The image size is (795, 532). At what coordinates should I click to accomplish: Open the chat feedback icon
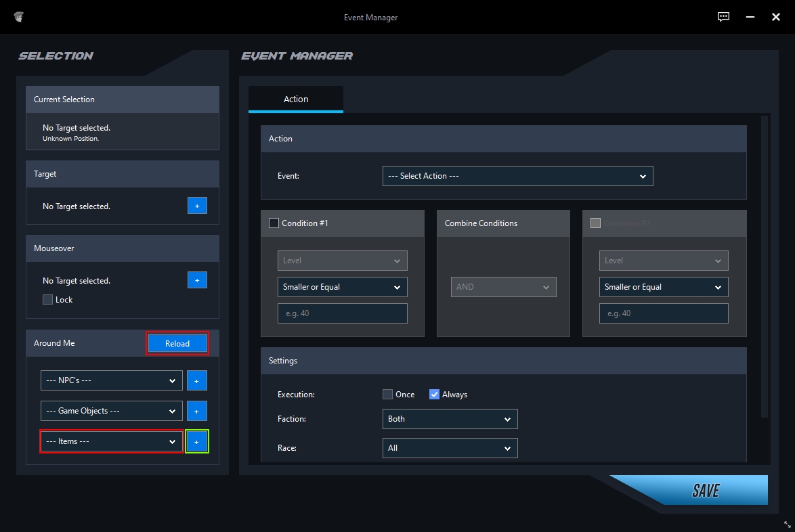[723, 17]
